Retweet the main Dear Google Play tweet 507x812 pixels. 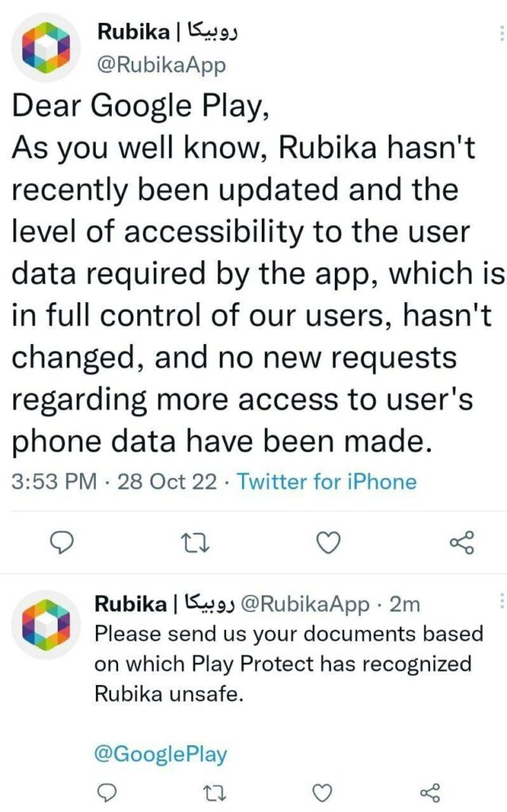(194, 542)
